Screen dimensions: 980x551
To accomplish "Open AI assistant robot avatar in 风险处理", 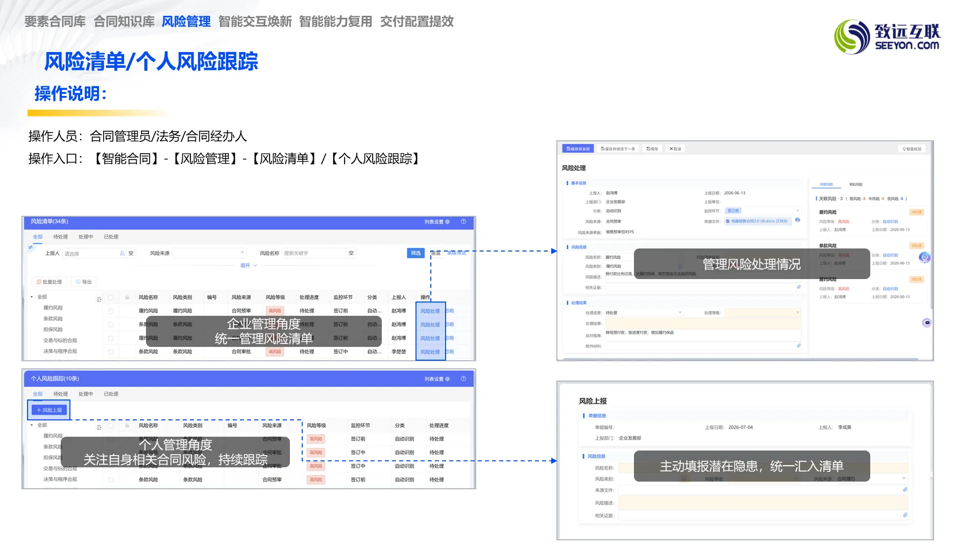I will 924,258.
